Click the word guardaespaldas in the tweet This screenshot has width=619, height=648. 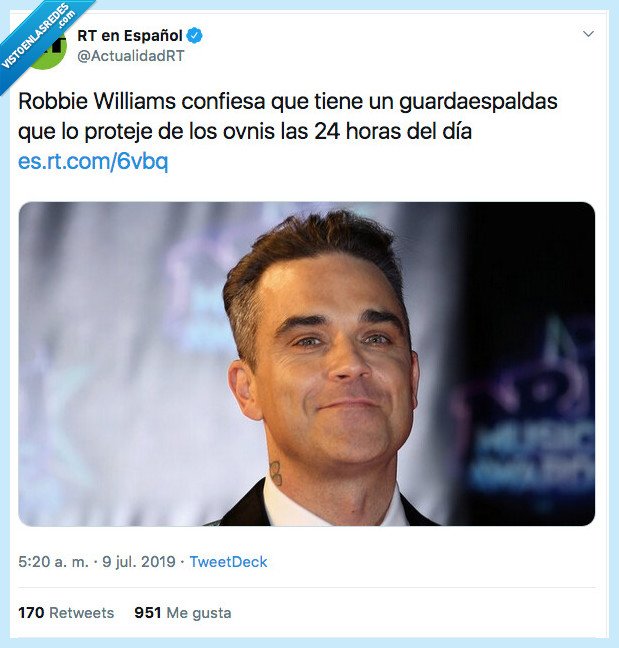[x=479, y=102]
